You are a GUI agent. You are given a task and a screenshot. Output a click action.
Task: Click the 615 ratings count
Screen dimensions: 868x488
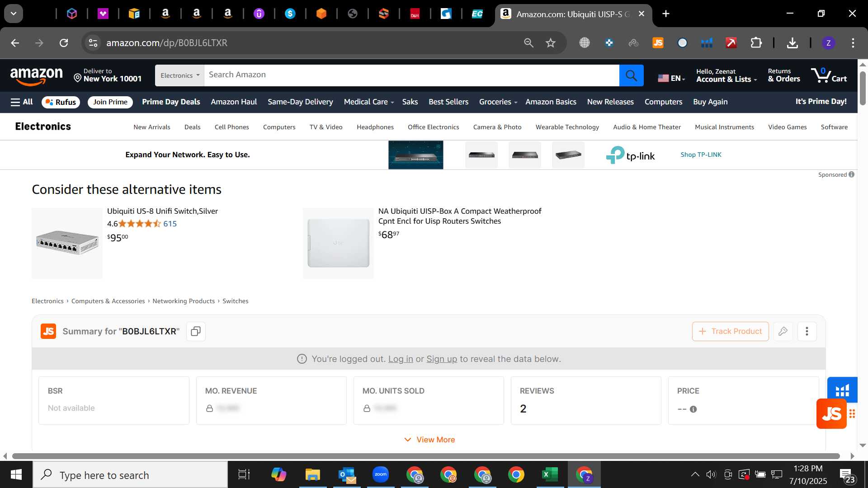170,224
